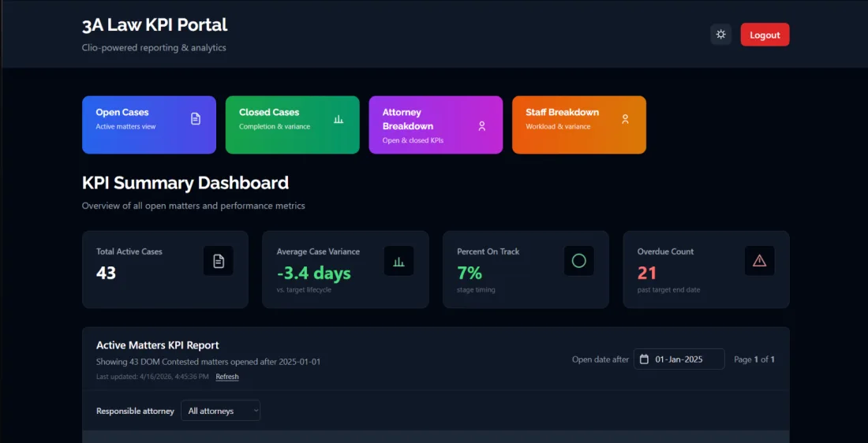Click the Refresh link under last updated
The width and height of the screenshot is (868, 443).
227,377
